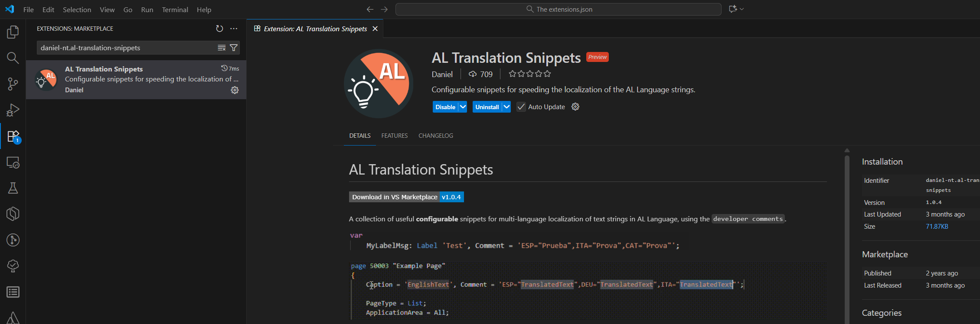Open the File menu

[x=29, y=10]
